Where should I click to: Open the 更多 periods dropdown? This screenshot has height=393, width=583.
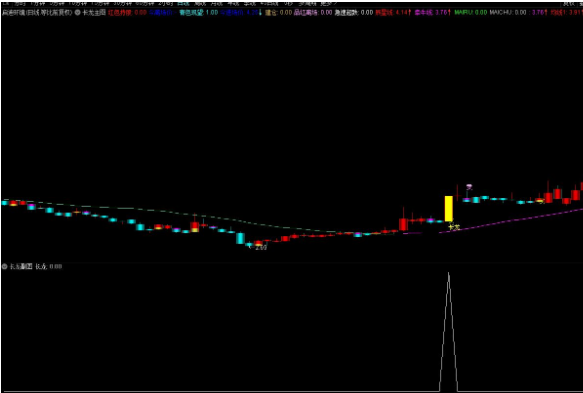click(328, 3)
